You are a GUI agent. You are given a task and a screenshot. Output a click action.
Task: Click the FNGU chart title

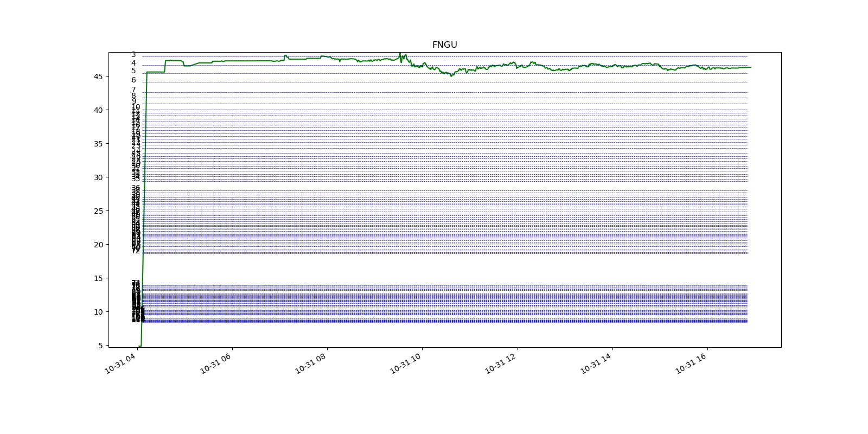coord(444,45)
